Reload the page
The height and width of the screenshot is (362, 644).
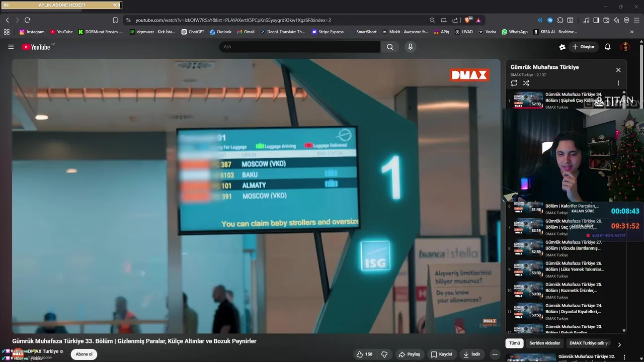tap(27, 20)
